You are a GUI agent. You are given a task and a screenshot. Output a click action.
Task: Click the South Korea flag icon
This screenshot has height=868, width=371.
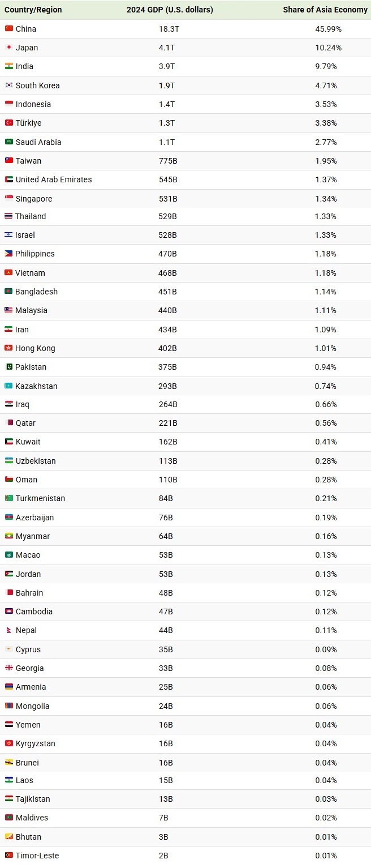coord(8,85)
